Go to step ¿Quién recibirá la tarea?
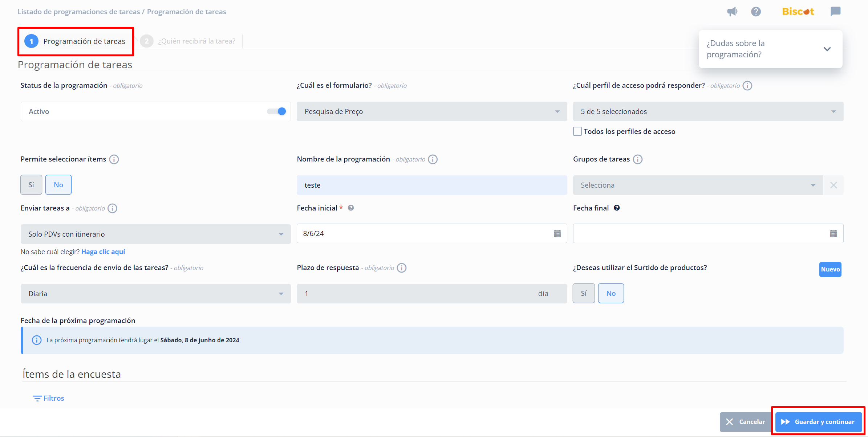Image resolution: width=868 pixels, height=437 pixels. click(x=196, y=41)
